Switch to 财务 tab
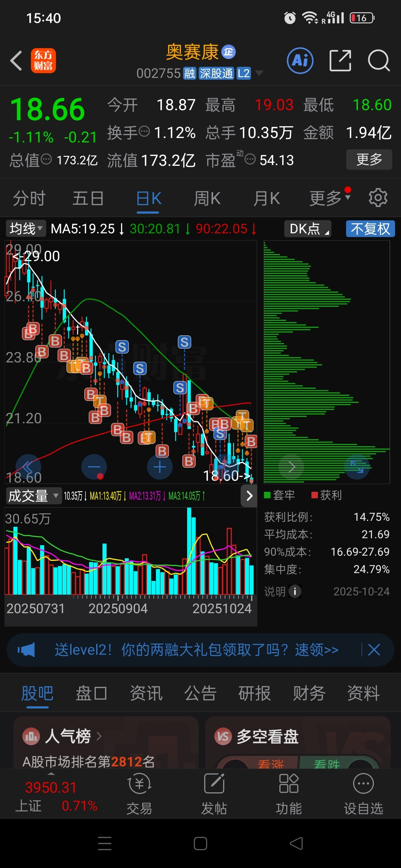401x868 pixels. point(309,693)
